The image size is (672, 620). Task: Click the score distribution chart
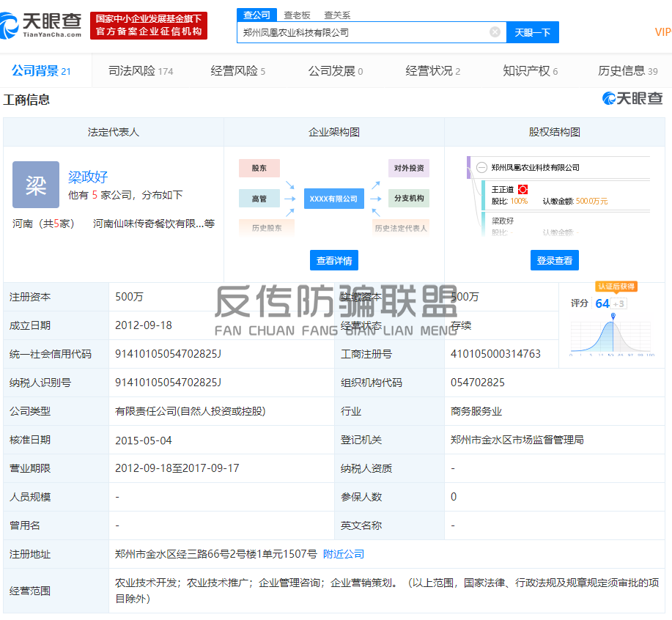point(612,337)
